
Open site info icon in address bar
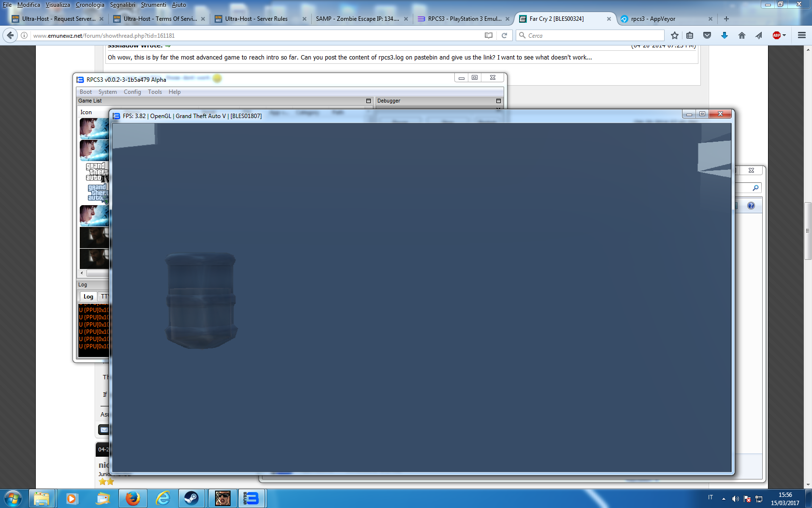[24, 35]
